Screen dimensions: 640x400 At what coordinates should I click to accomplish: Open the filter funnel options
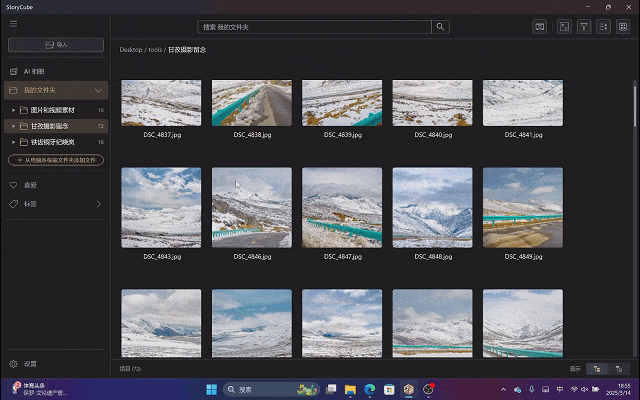(585, 27)
